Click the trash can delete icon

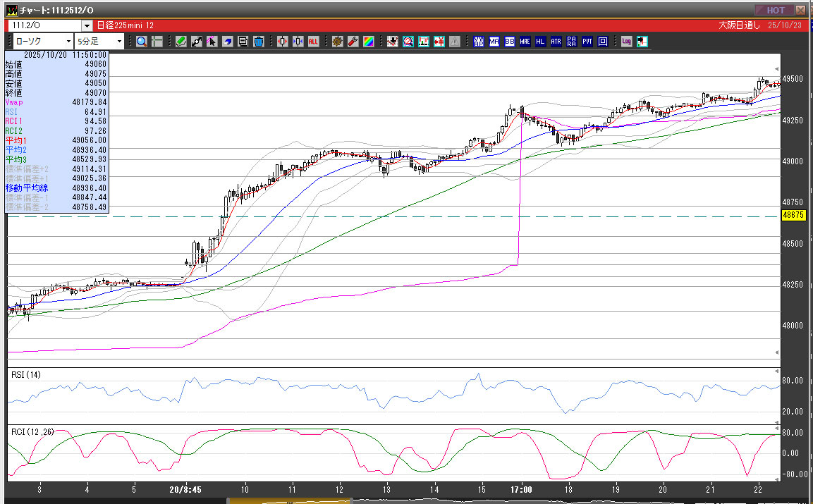(x=258, y=42)
